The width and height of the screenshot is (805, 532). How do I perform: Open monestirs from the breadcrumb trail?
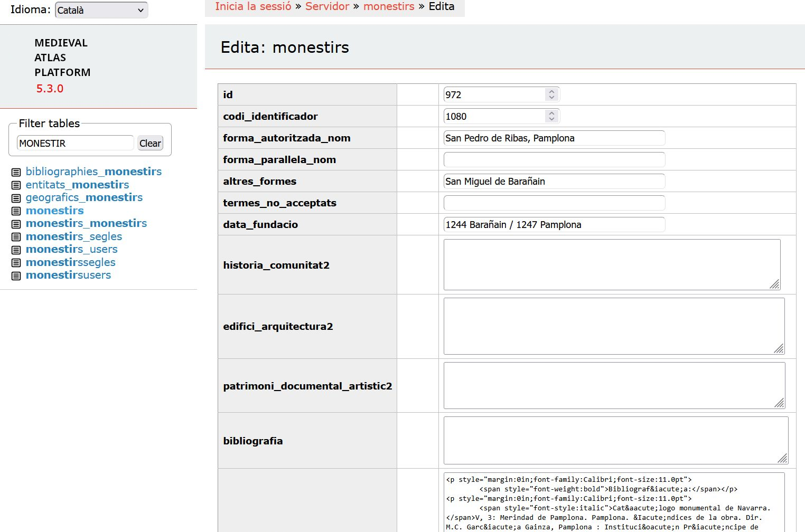(389, 6)
